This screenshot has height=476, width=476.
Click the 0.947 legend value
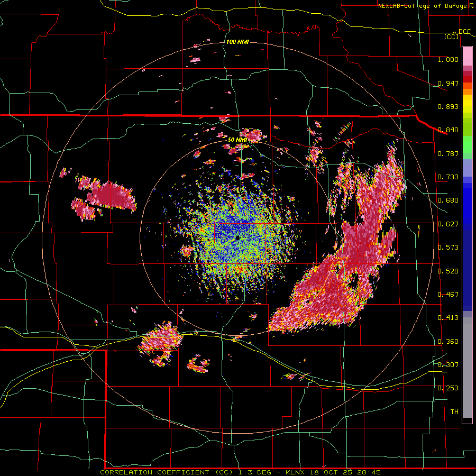448,83
